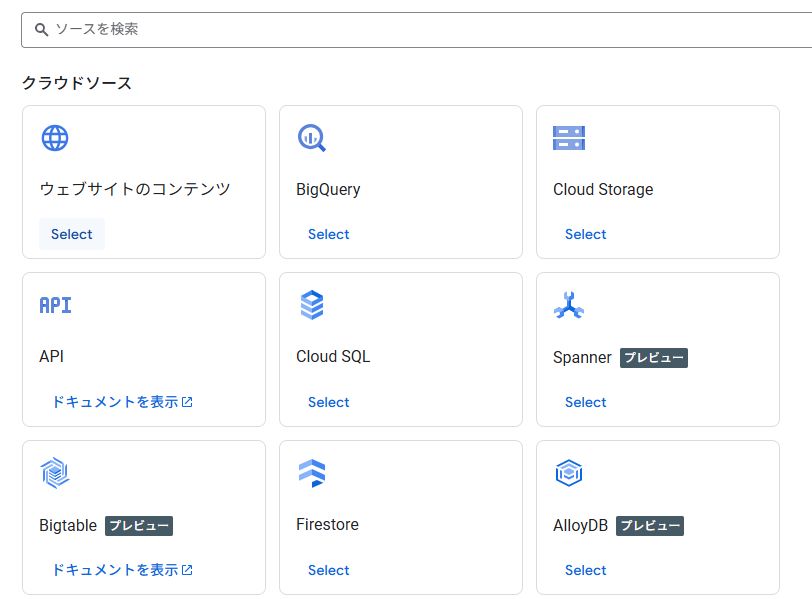Select the website content source
Image resolution: width=812 pixels, height=599 pixels.
(72, 234)
